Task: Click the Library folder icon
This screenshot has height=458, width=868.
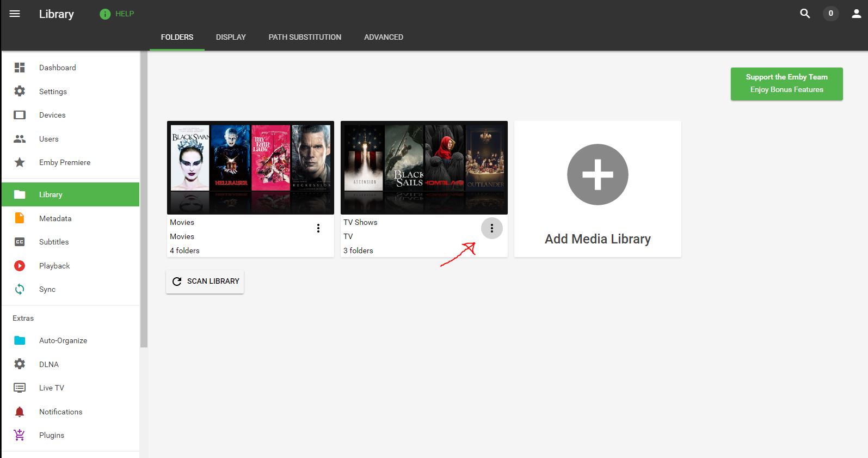Action: click(20, 194)
